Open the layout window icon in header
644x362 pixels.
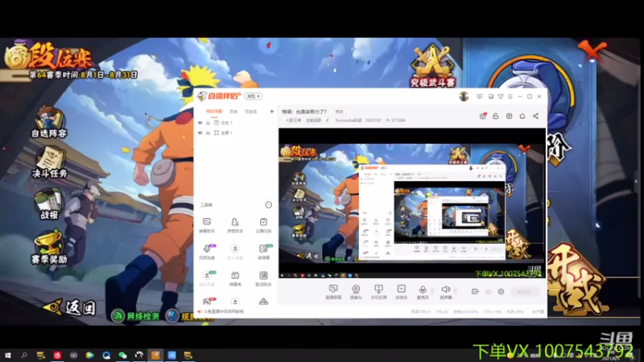510,116
